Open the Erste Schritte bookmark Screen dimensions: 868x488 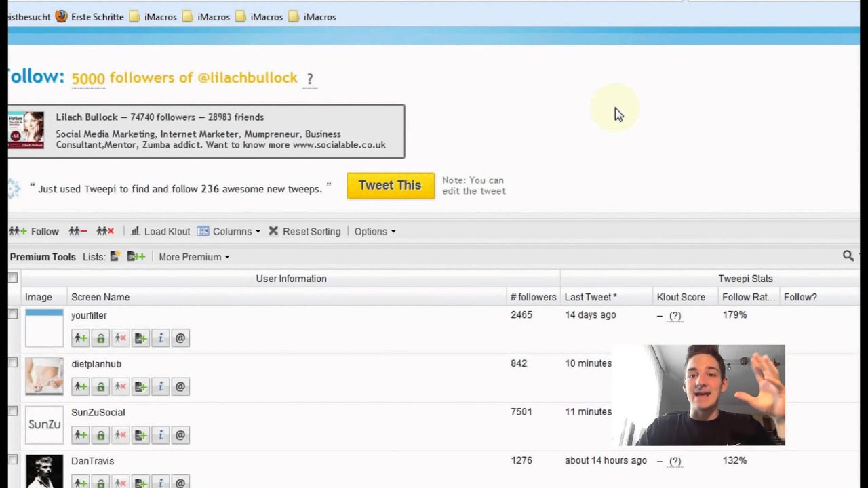tap(90, 16)
